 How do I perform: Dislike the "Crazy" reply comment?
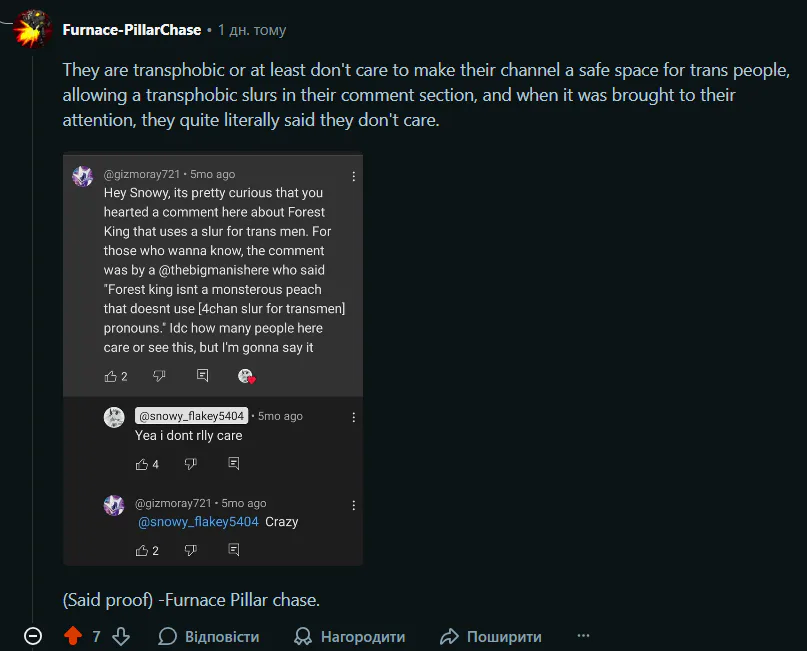click(190, 550)
